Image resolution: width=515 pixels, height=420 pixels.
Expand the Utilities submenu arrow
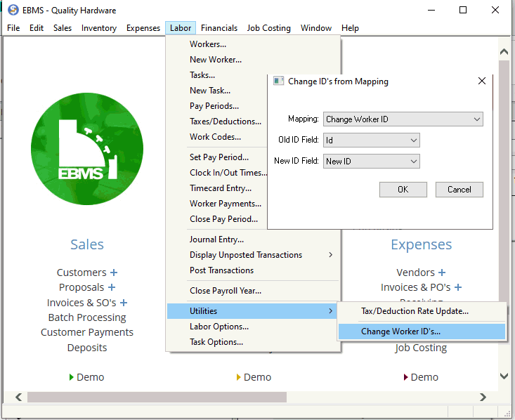(x=330, y=310)
